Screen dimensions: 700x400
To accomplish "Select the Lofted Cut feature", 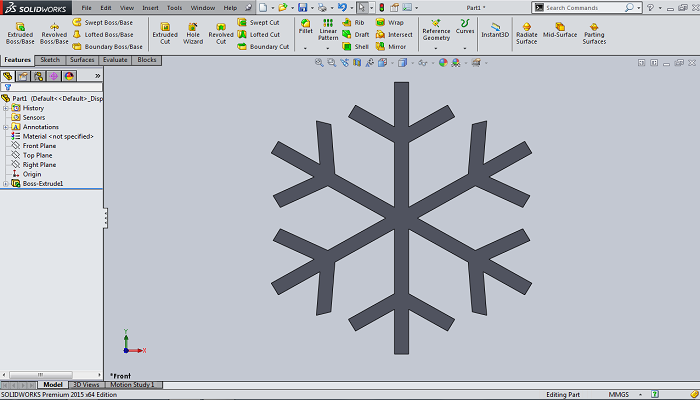I will pyautogui.click(x=258, y=34).
